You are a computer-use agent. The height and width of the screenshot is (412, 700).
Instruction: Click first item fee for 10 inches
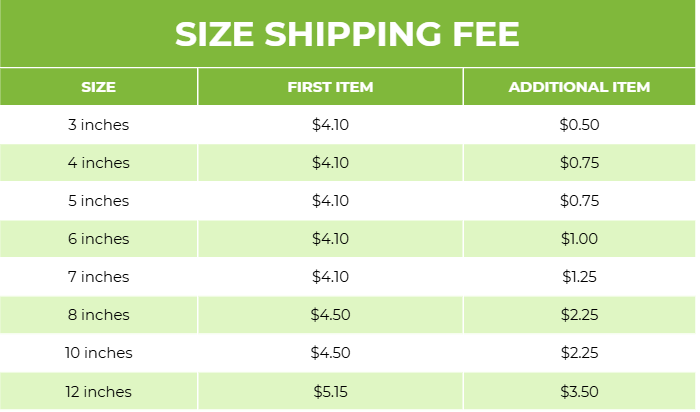tap(330, 353)
